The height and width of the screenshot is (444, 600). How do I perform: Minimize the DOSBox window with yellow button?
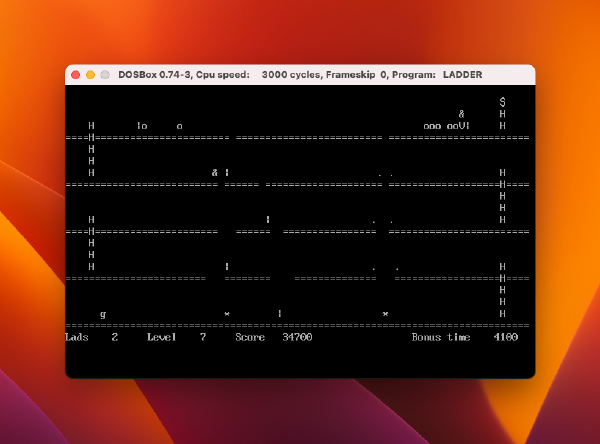91,75
